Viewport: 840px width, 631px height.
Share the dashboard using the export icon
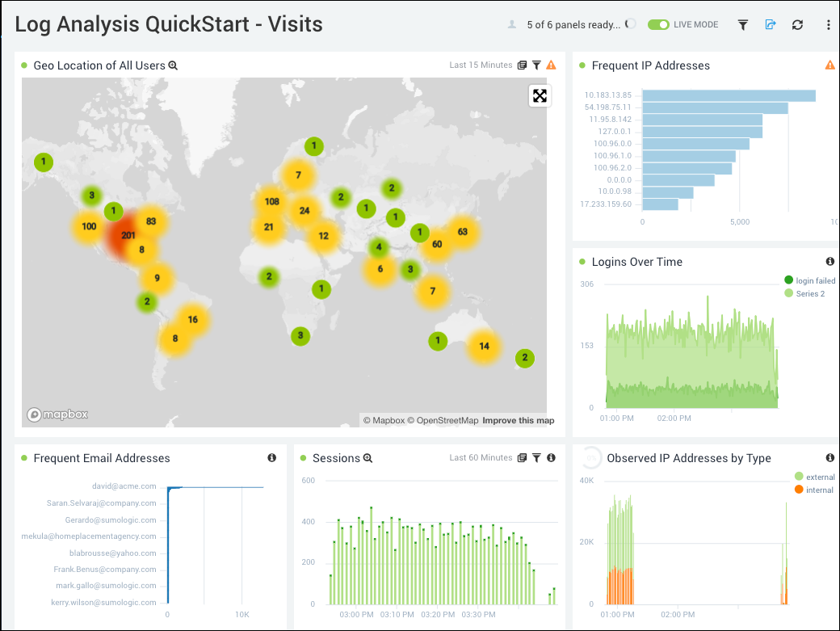pyautogui.click(x=770, y=24)
